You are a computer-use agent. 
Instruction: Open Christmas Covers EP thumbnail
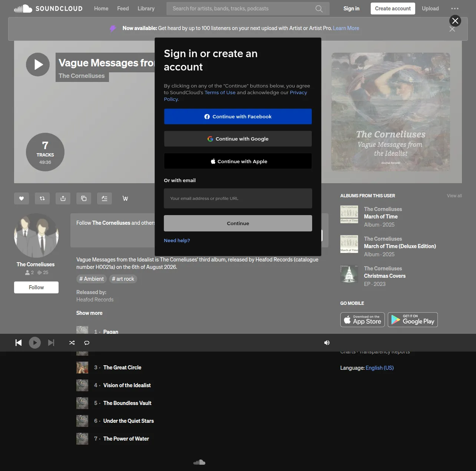pyautogui.click(x=349, y=274)
